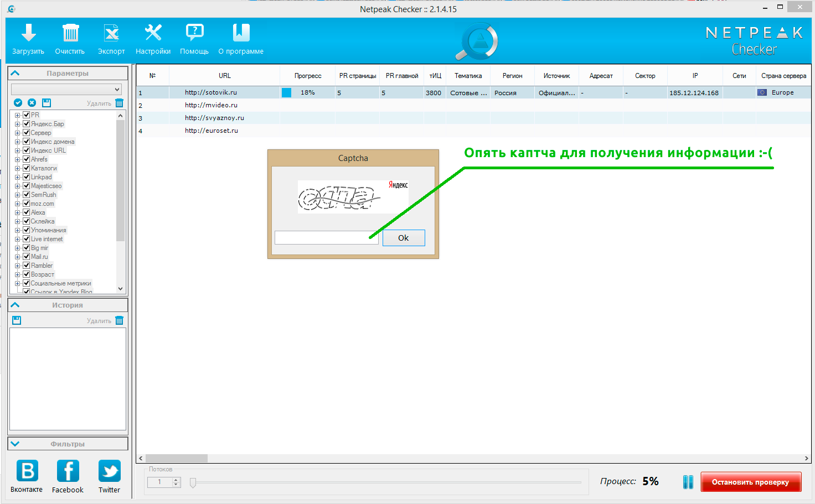Uncheck the Сервер parameter
This screenshot has width=815, height=504.
pyautogui.click(x=26, y=133)
